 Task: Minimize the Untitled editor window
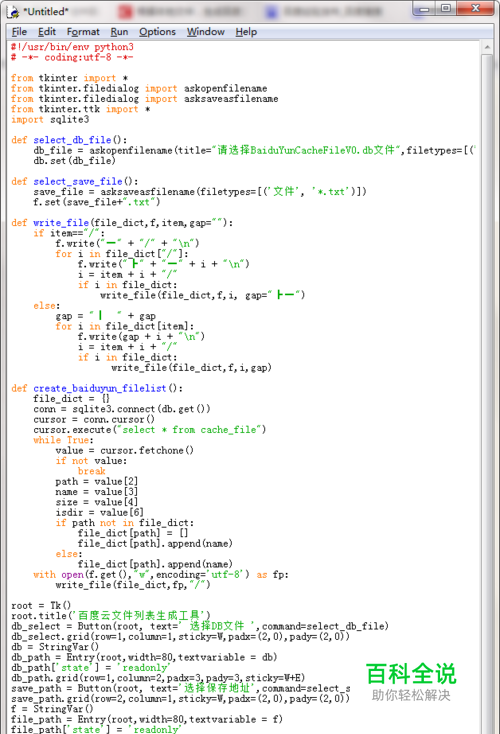click(x=425, y=8)
